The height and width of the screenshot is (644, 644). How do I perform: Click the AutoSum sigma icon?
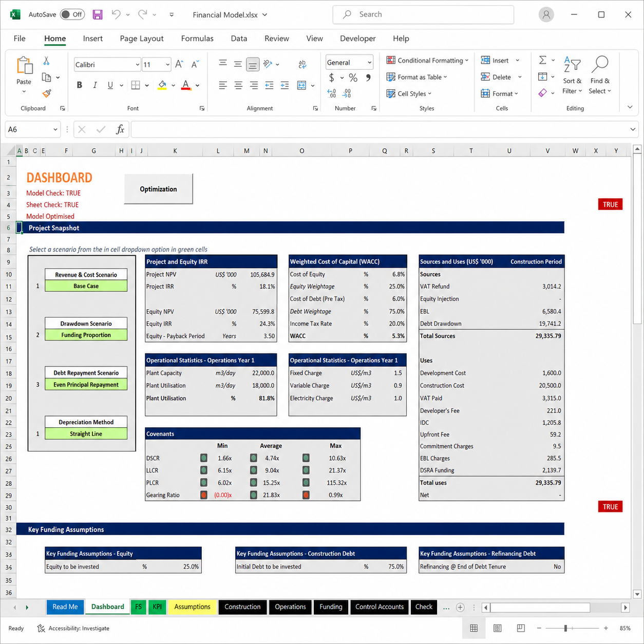click(x=542, y=60)
